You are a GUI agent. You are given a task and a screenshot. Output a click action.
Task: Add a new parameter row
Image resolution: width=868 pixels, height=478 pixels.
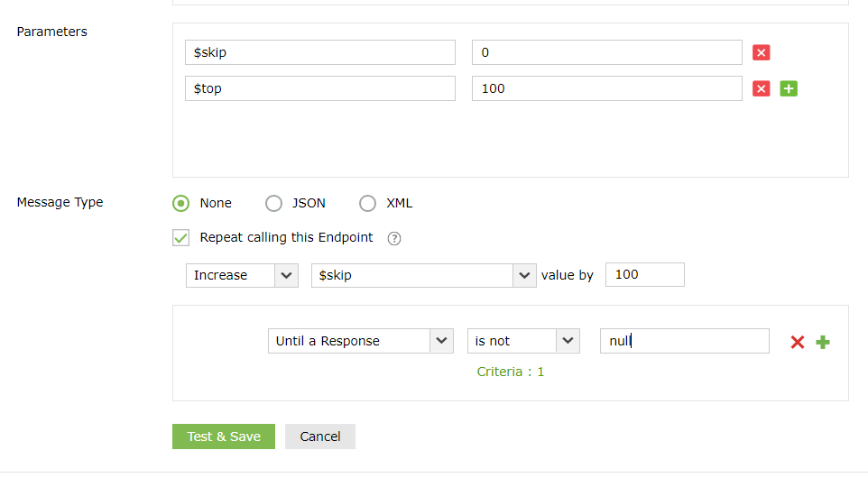tap(789, 88)
